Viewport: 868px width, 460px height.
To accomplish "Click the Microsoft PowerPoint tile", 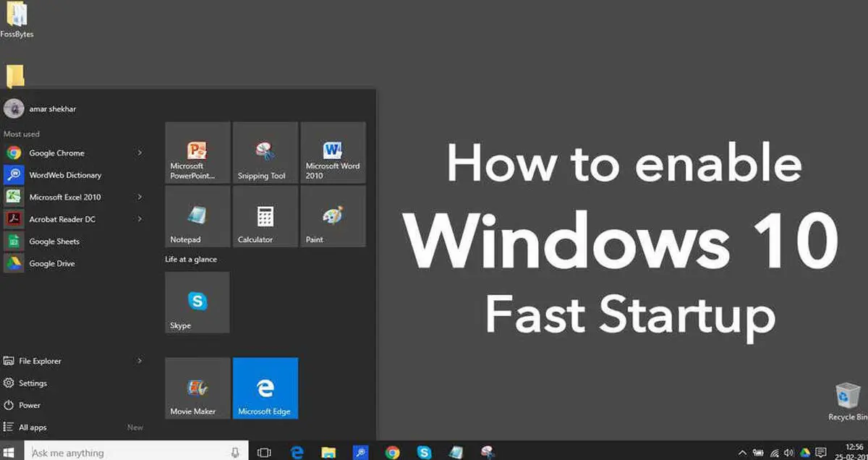I will point(197,153).
